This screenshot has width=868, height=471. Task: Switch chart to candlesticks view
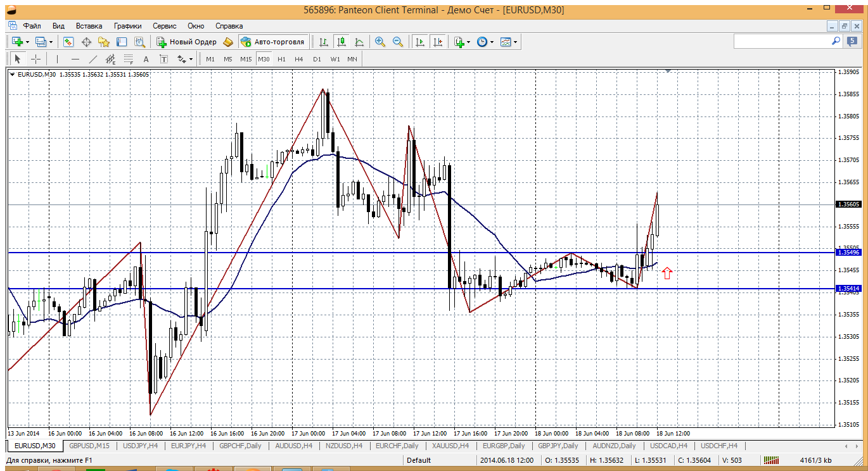[341, 42]
